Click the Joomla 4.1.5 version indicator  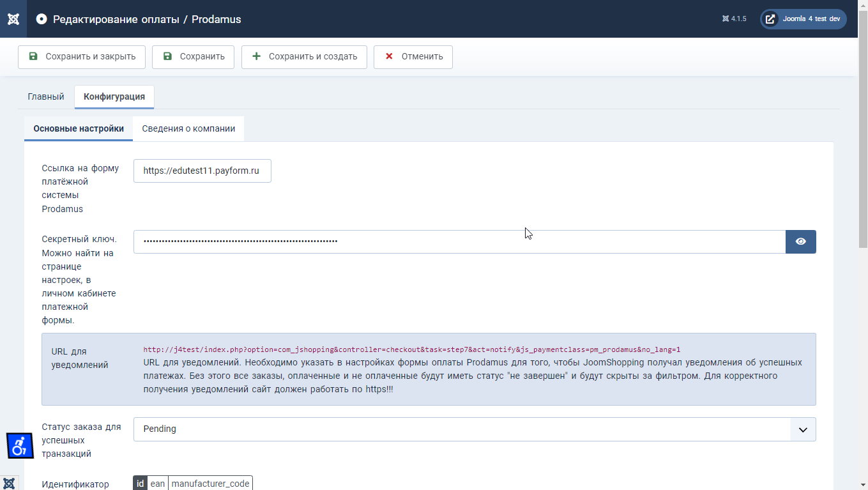[x=734, y=19]
